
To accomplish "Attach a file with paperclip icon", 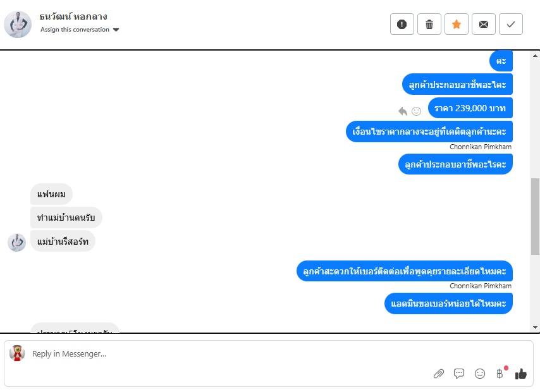I will pos(438,374).
